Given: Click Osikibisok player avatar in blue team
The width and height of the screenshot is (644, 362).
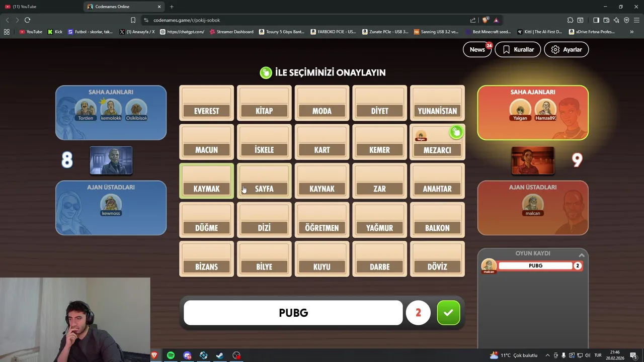Looking at the screenshot, I should click(x=136, y=108).
